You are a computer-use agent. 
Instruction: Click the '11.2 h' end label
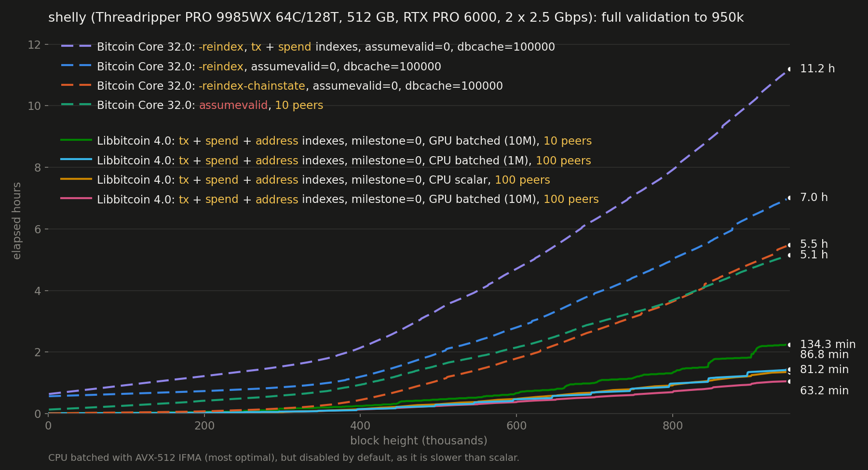pyautogui.click(x=817, y=69)
